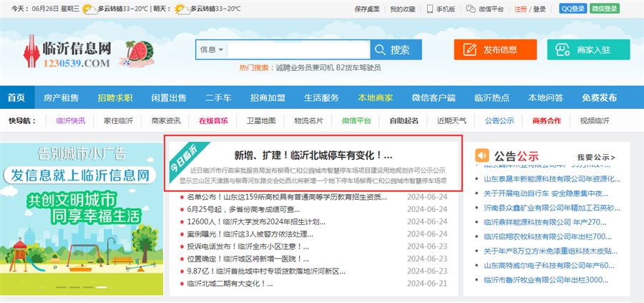Viewport: 644px width, 303px height.
Task: Click the 商家入驻 merchant icon button
Action: click(x=588, y=49)
